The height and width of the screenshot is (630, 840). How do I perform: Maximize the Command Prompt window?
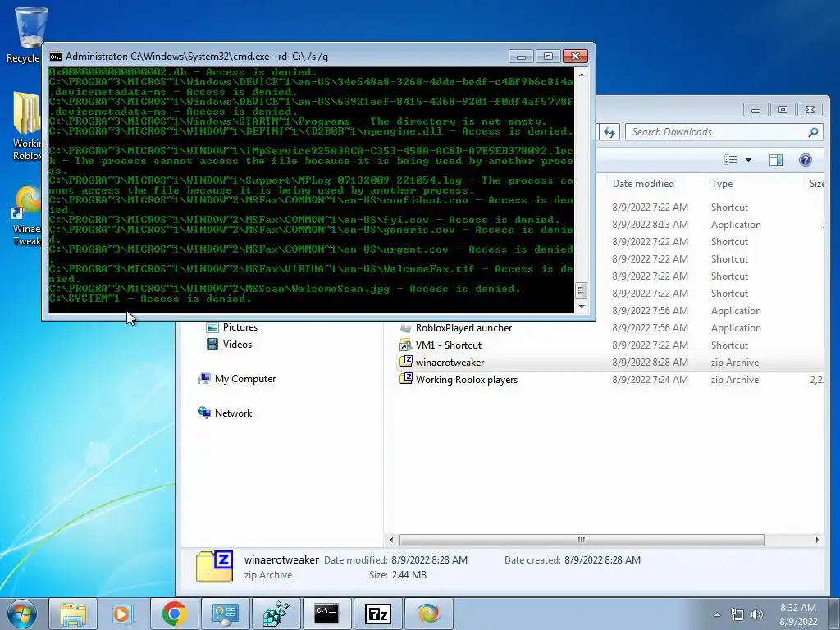click(x=548, y=57)
